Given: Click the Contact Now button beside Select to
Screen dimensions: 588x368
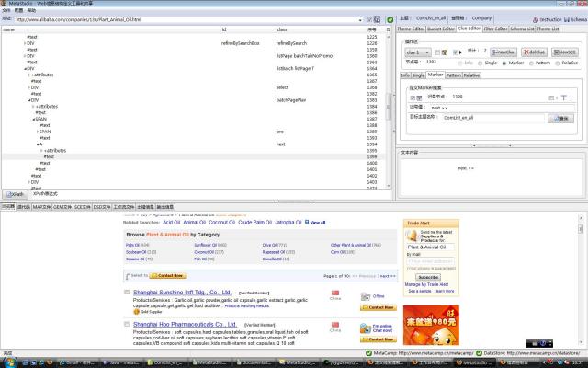Looking at the screenshot, I should click(167, 276).
